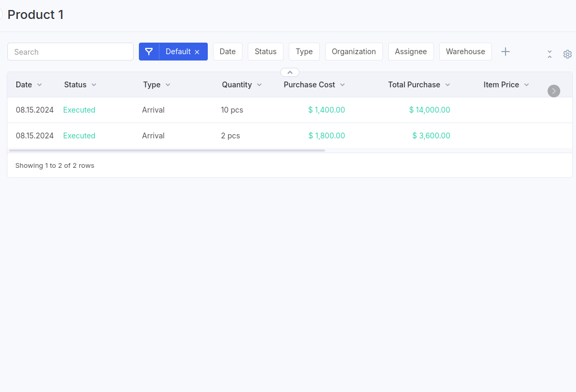The width and height of the screenshot is (576, 392).
Task: Expand the Purchase Cost column dropdown arrow
Action: point(342,85)
